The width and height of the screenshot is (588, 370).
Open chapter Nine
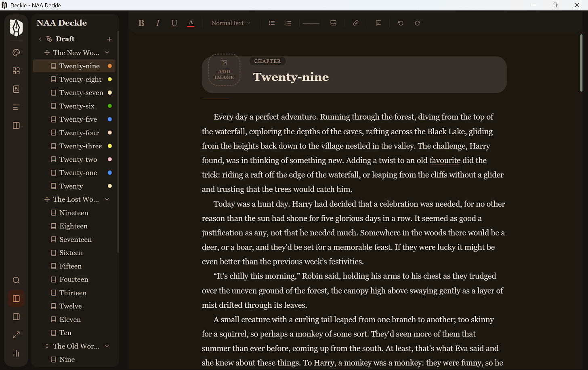pos(74,359)
